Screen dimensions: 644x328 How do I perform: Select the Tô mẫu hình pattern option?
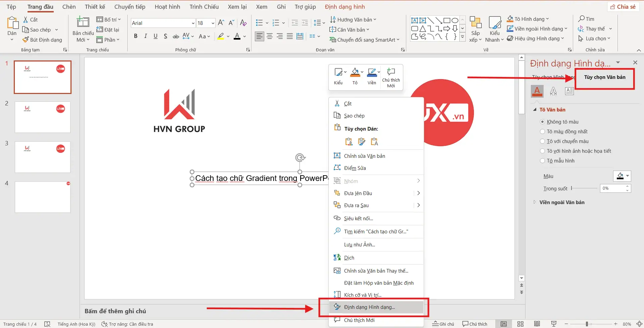(542, 161)
